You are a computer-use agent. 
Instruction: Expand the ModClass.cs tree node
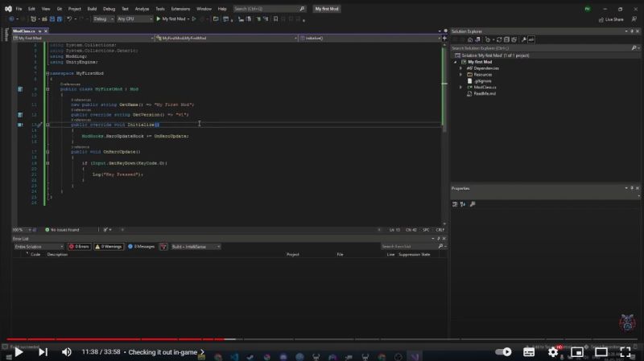click(x=460, y=88)
